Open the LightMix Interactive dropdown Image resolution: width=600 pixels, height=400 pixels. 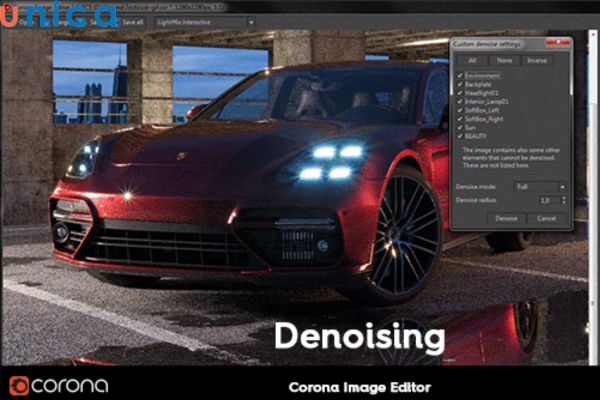point(205,22)
